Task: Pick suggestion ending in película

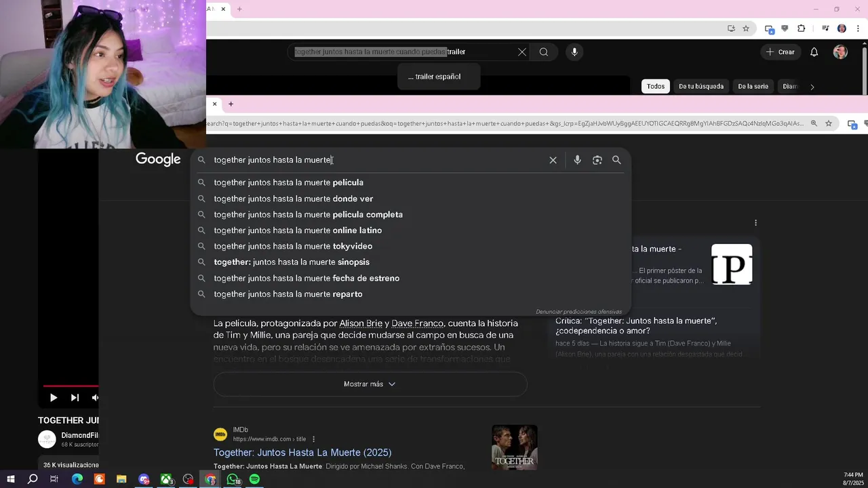Action: [410, 182]
